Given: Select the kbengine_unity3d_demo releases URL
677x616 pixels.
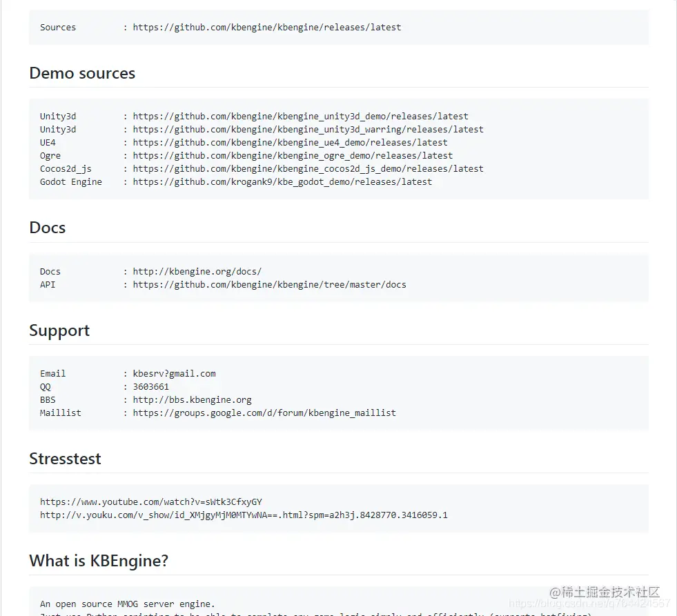Looking at the screenshot, I should click(x=300, y=117).
